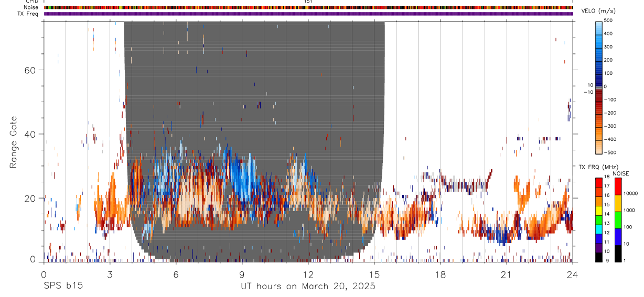This screenshot has height=297, width=644.
Task: Click the 'VELO (m/s)' color bar title
Action: tap(598, 11)
